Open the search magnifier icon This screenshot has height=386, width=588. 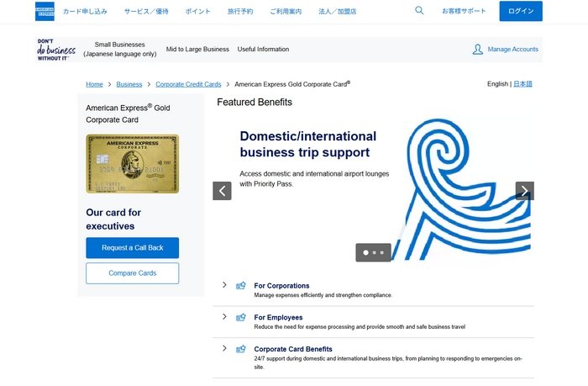point(419,11)
